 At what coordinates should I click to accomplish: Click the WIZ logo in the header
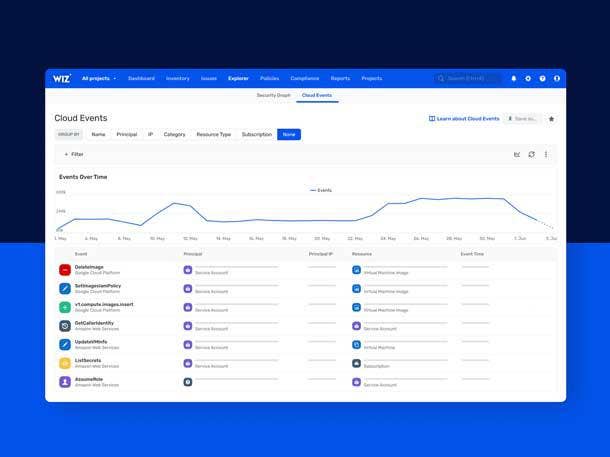tap(62, 78)
